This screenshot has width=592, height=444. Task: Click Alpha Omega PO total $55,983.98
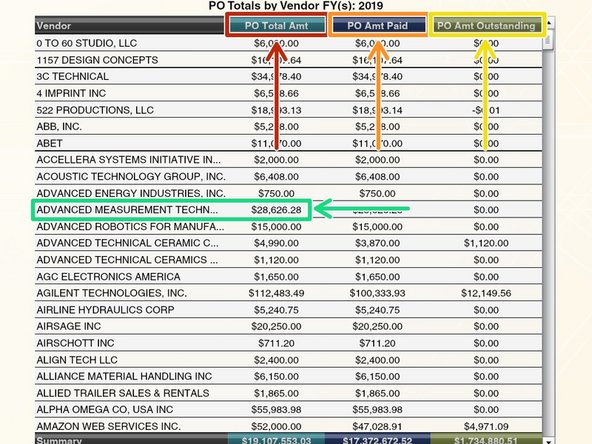(276, 410)
